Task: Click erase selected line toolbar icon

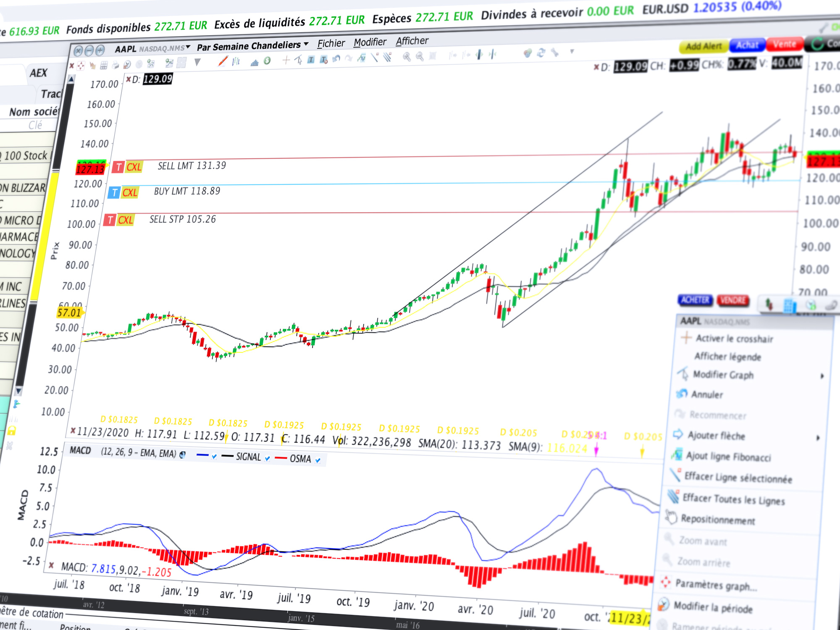Action: point(375,58)
